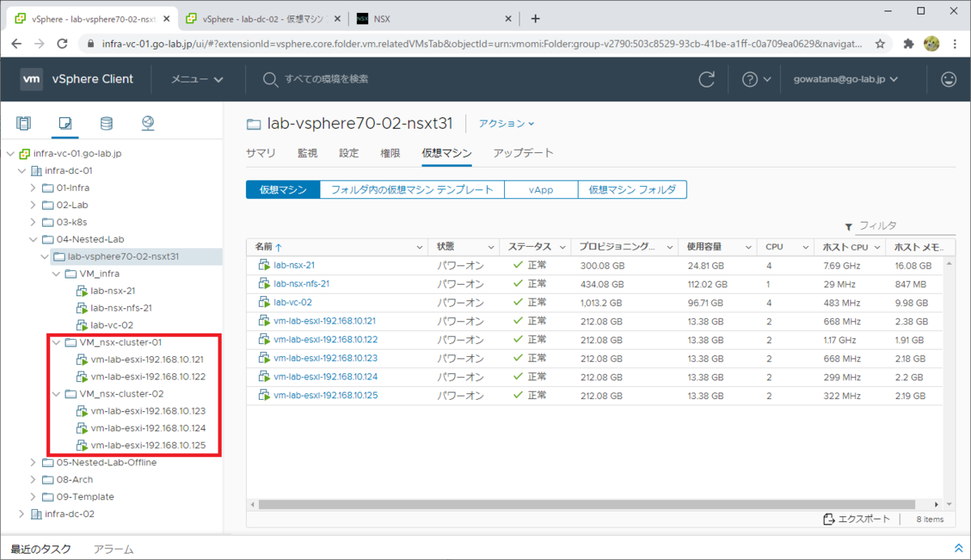
Task: Click VM icon of lab-nsx-21 table row
Action: (x=263, y=265)
